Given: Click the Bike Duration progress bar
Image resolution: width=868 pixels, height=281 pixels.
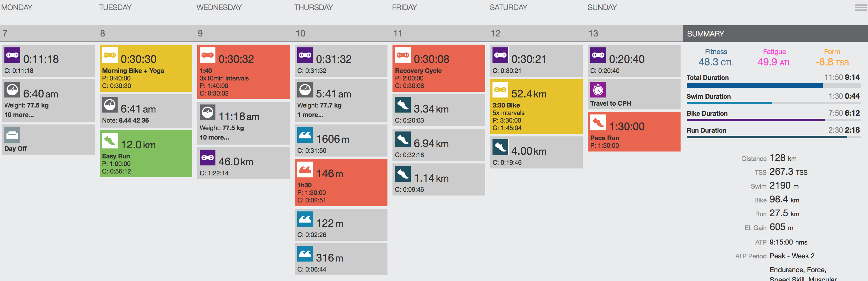Looking at the screenshot, I should (x=773, y=120).
